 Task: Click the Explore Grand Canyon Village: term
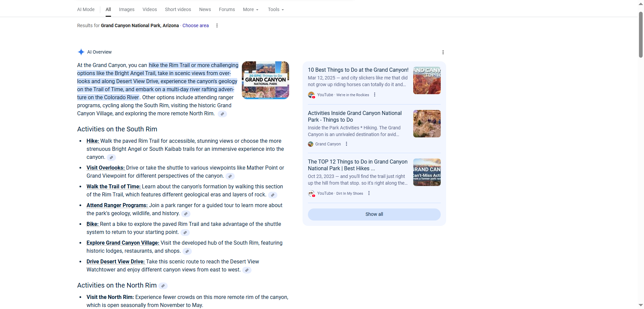coord(123,243)
